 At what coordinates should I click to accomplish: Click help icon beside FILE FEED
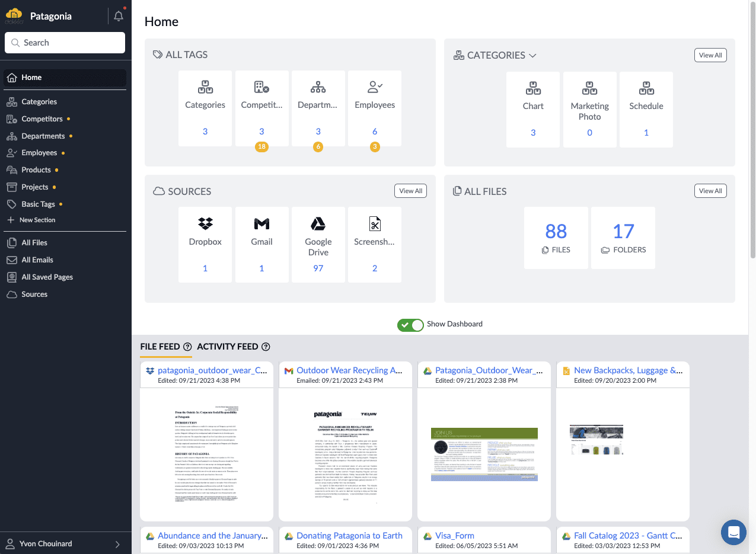pos(187,347)
